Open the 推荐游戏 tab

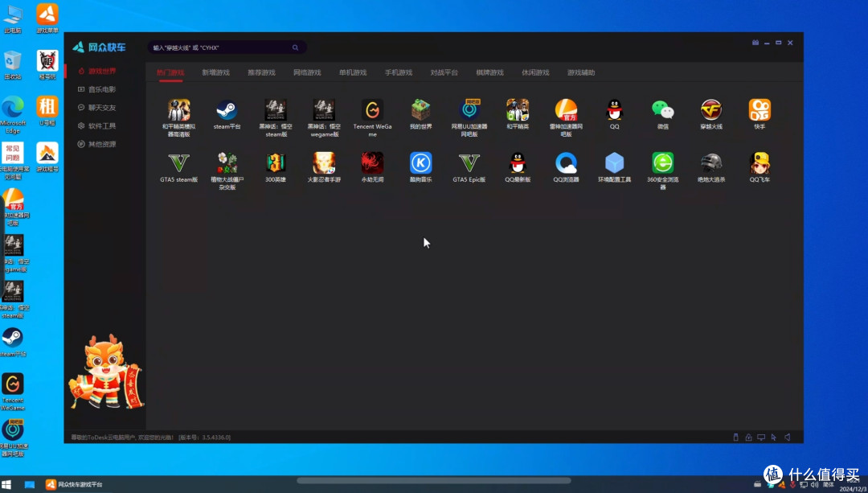[261, 72]
